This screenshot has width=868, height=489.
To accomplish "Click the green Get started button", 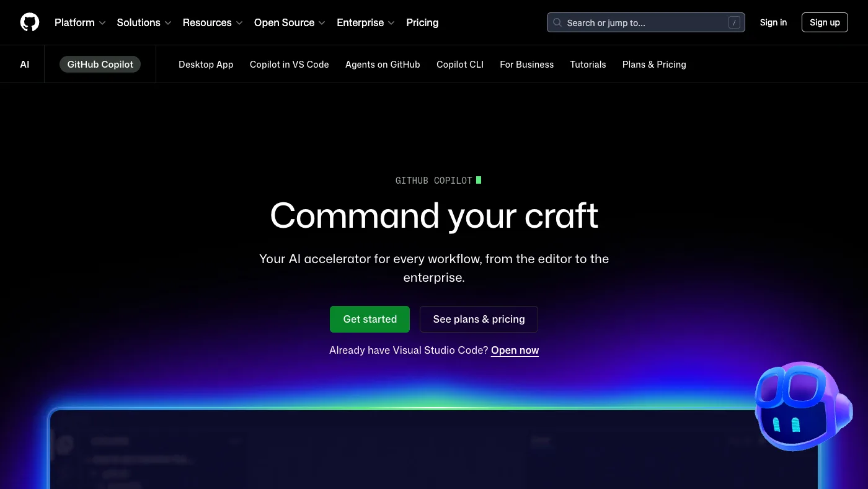I will click(x=370, y=319).
